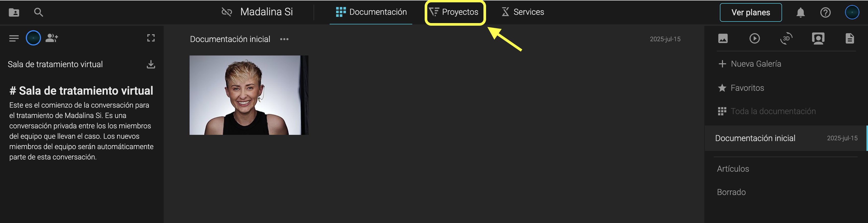This screenshot has width=868, height=223.
Task: Select the video filter icon
Action: coord(754,38)
